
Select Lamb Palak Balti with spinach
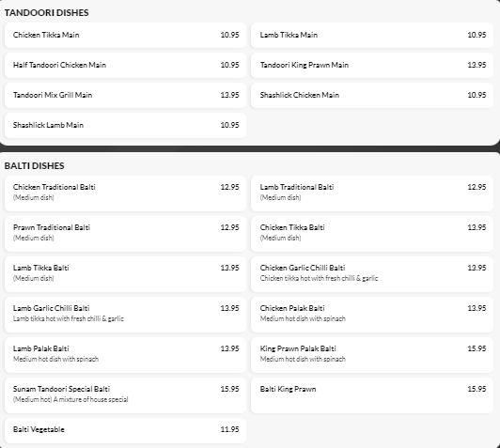click(x=125, y=355)
